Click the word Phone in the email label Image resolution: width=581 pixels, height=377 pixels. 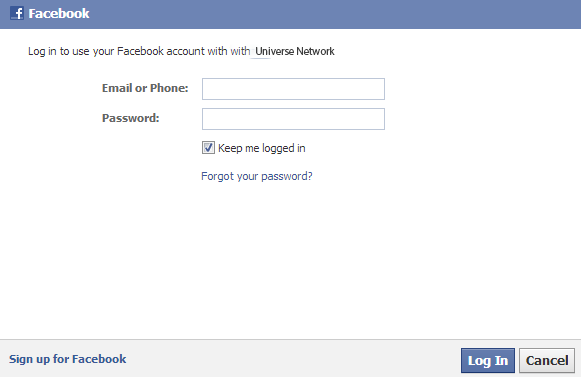(x=169, y=88)
